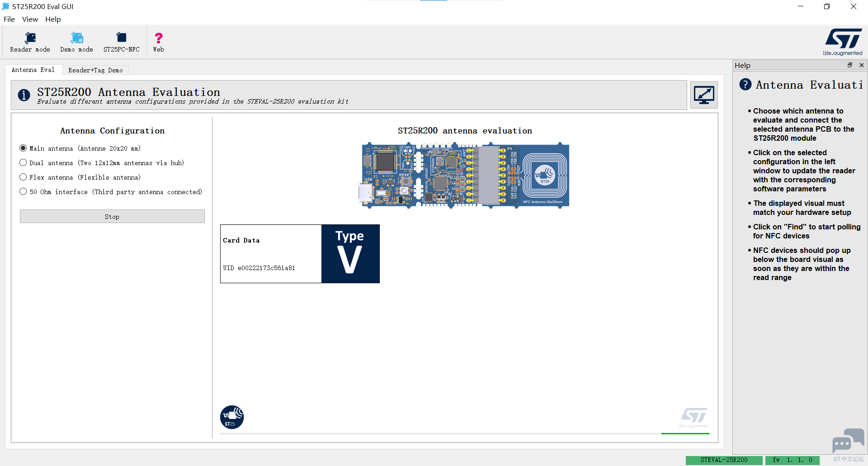Open the File menu

coord(9,19)
